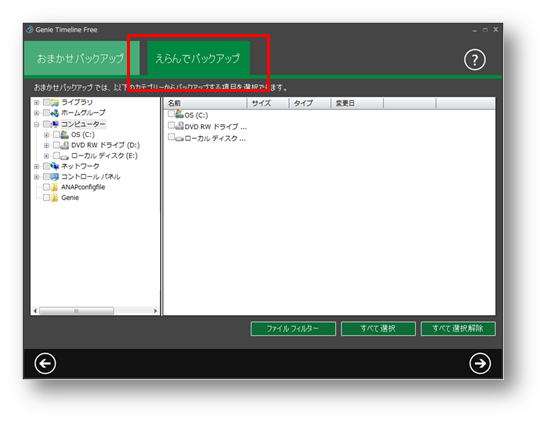This screenshot has width=546, height=422.
Task: Select コントロール パネル label in tree
Action: click(91, 177)
